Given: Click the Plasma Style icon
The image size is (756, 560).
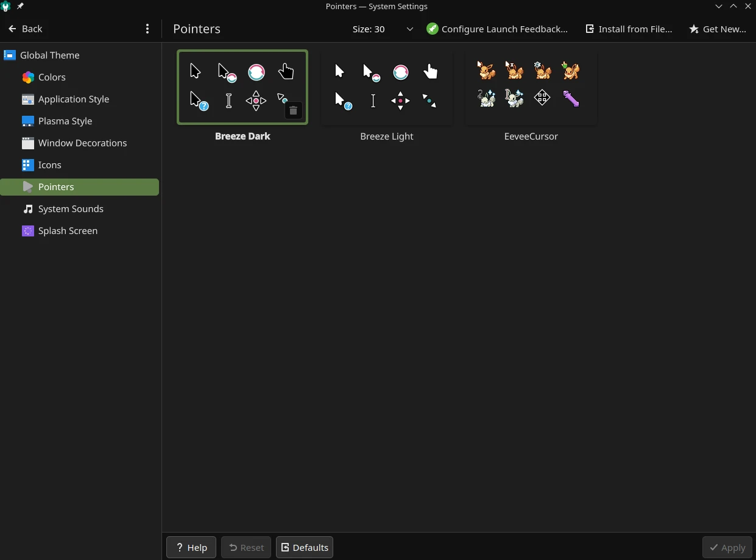Looking at the screenshot, I should tap(28, 121).
